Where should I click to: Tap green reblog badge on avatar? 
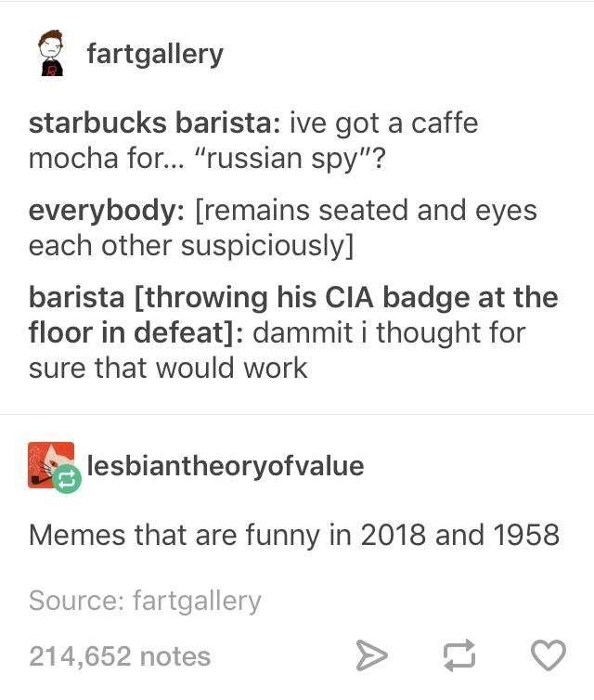click(67, 479)
